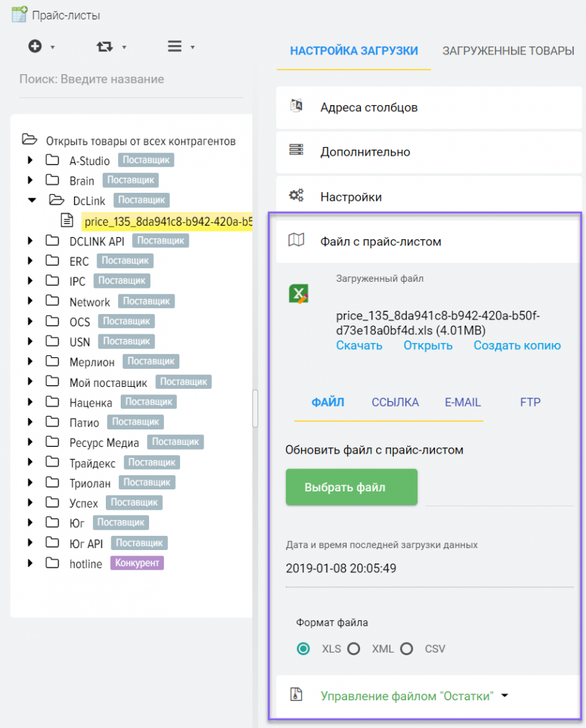Click the Настройки gears icon

[296, 196]
